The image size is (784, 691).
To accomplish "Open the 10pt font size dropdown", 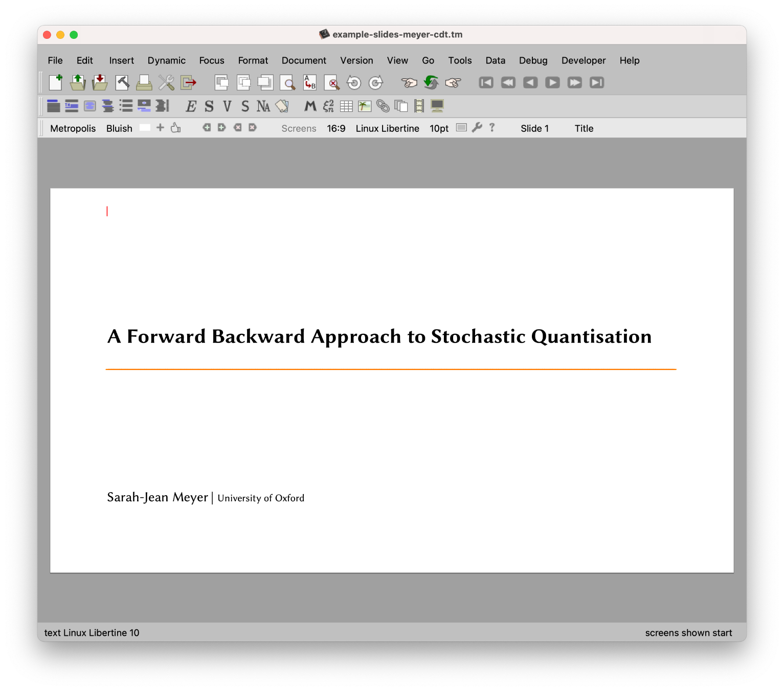I will point(439,128).
